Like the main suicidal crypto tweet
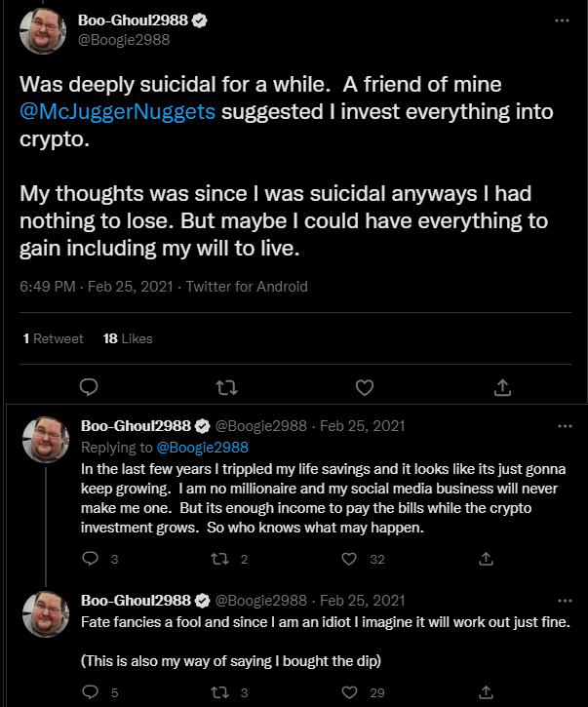The width and height of the screenshot is (588, 707). point(365,387)
